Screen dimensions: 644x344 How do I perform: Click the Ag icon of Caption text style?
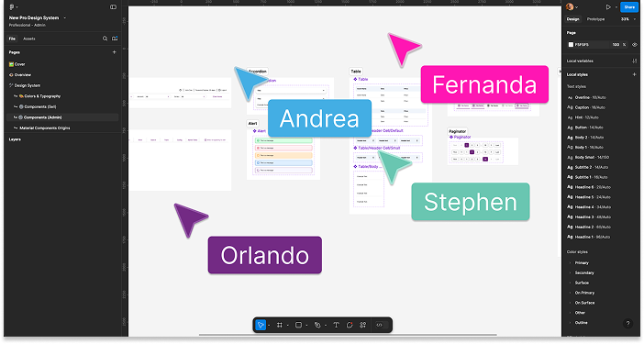(570, 107)
